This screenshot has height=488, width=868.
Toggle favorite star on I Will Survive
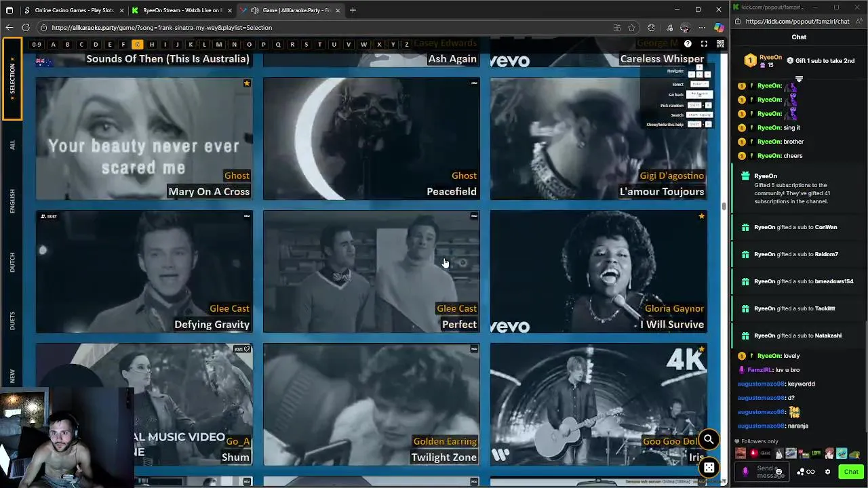[x=701, y=216]
